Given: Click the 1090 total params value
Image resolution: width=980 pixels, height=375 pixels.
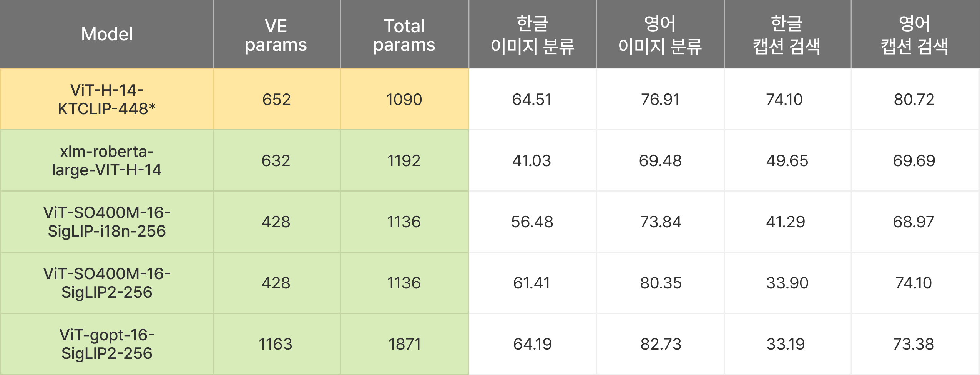Looking at the screenshot, I should 404,99.
